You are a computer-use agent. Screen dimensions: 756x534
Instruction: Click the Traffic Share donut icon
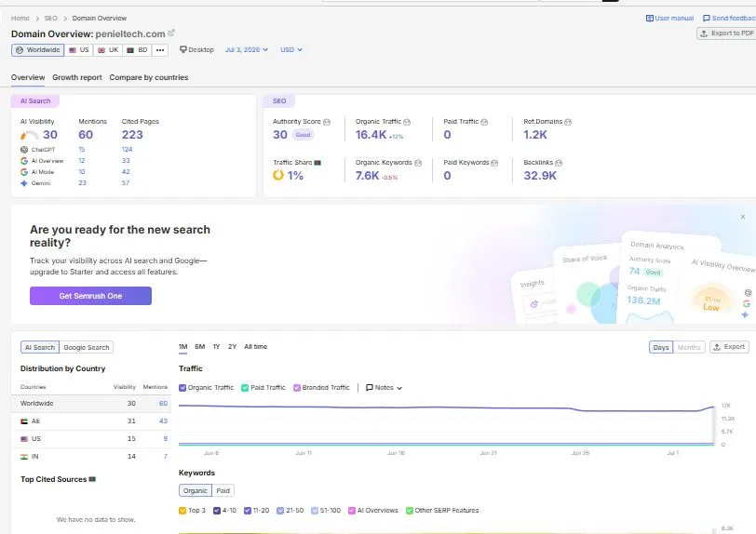pyautogui.click(x=278, y=175)
